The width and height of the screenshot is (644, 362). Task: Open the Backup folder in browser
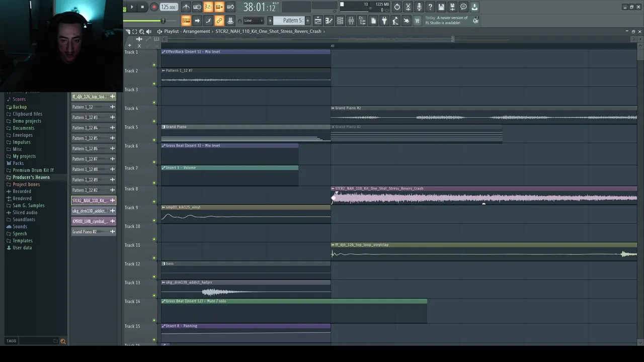pos(20,107)
